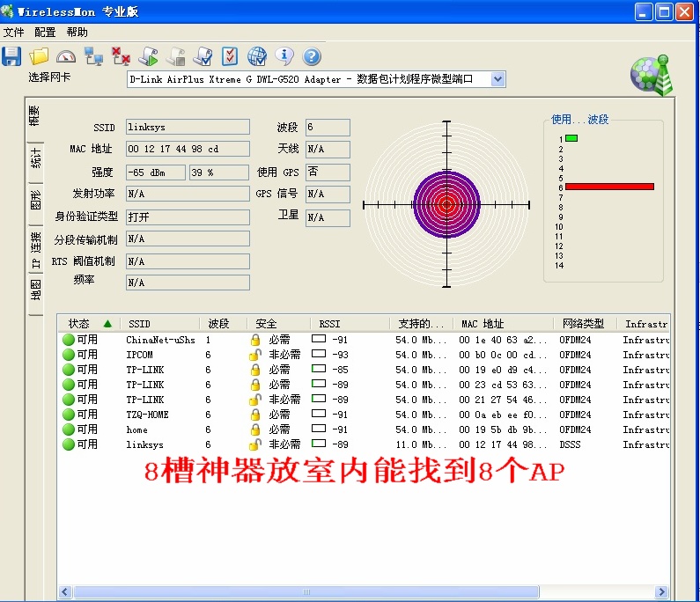Click green status dot for ChinaNet-uShs

69,340
